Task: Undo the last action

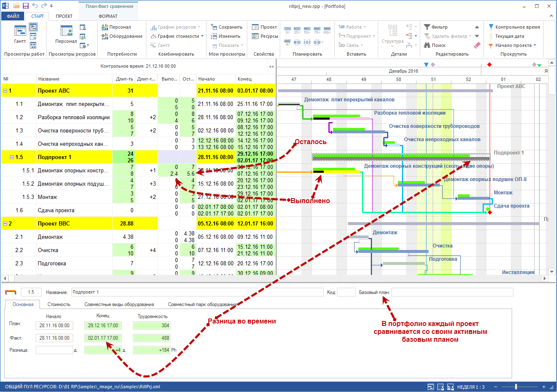Action: tap(35, 6)
